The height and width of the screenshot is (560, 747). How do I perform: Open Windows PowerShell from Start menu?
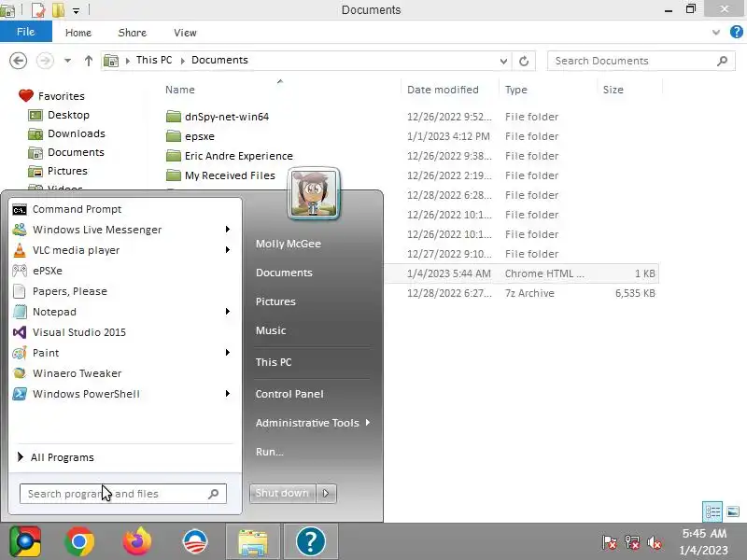124,394
